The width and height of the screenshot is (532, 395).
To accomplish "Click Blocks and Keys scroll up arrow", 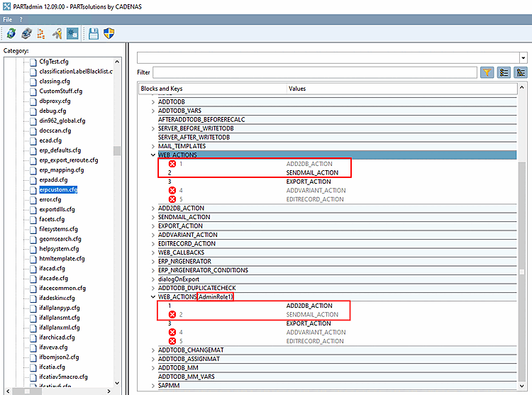I will click(x=522, y=87).
